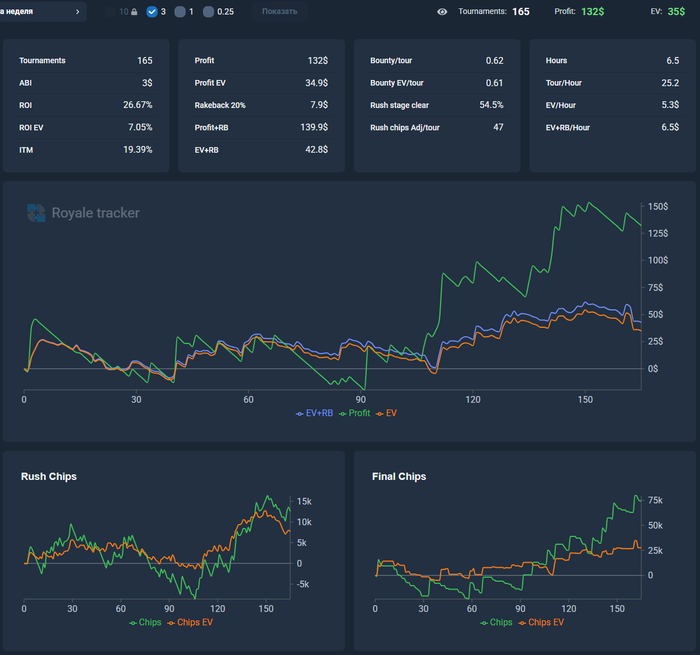Toggle EV series in main chart legend
The height and width of the screenshot is (655, 700).
point(386,413)
